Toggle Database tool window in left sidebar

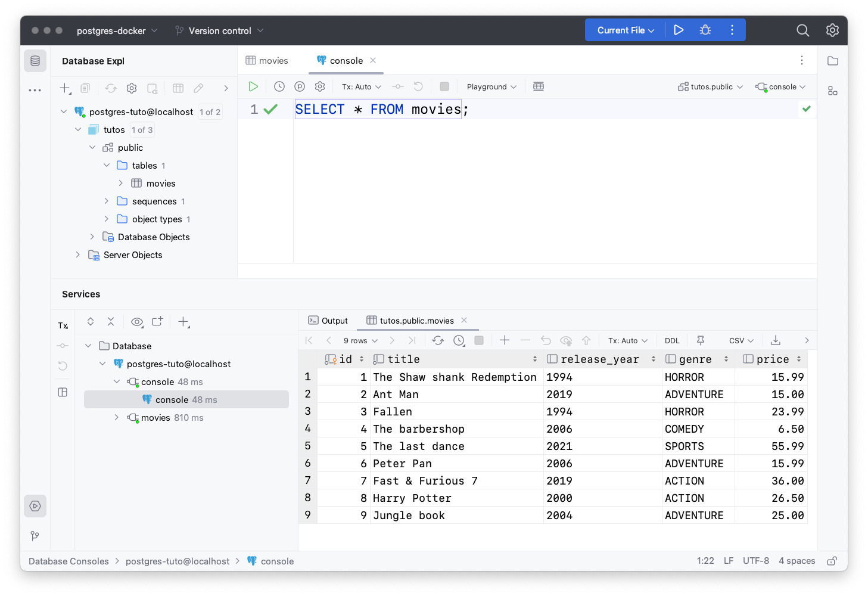(x=35, y=61)
